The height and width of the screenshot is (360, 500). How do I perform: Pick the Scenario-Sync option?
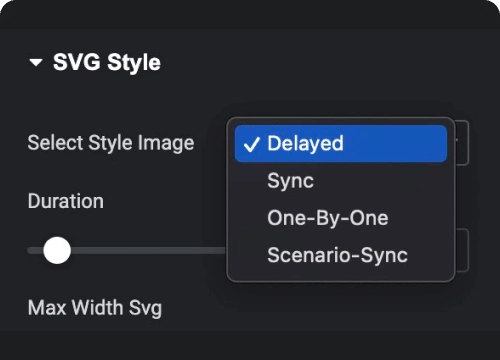click(341, 255)
